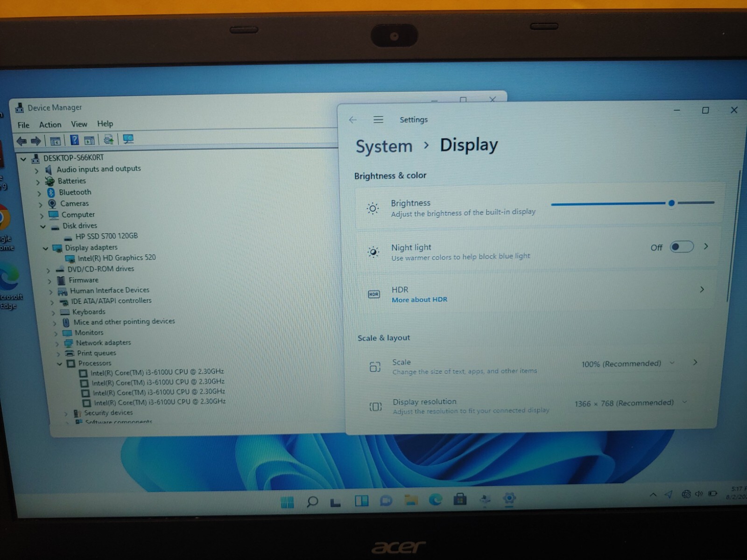Open Microsoft Edge from the taskbar
Image resolution: width=747 pixels, height=560 pixels.
[x=436, y=500]
